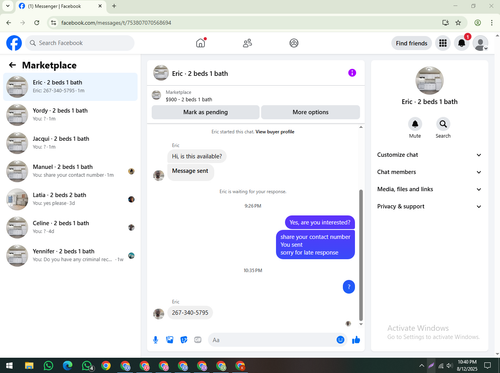This screenshot has height=373, width=500.
Task: Search in conversation with Eric
Action: 443,124
